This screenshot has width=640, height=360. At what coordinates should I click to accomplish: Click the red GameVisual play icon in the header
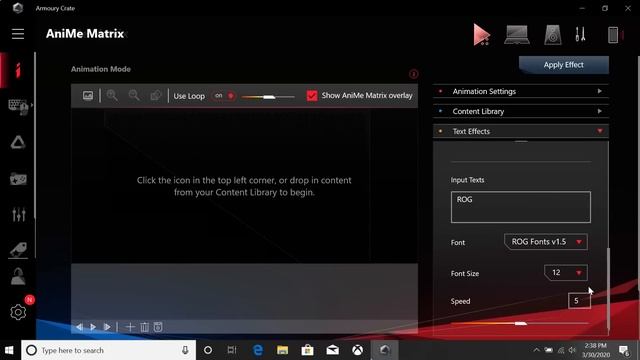[x=482, y=34]
